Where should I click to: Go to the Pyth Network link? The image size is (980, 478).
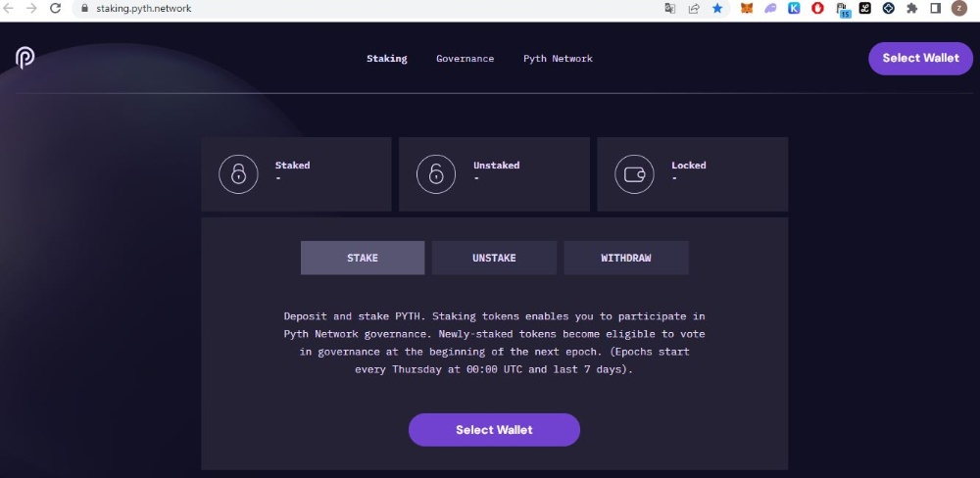click(558, 59)
